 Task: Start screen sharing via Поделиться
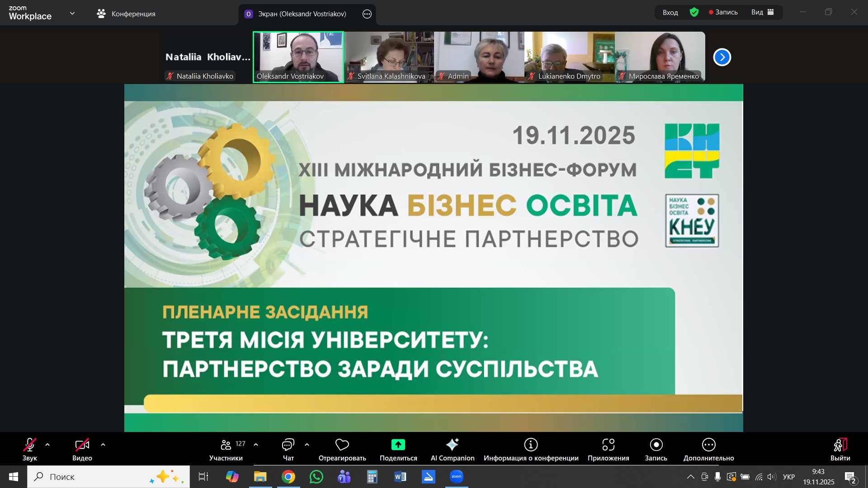click(x=398, y=449)
